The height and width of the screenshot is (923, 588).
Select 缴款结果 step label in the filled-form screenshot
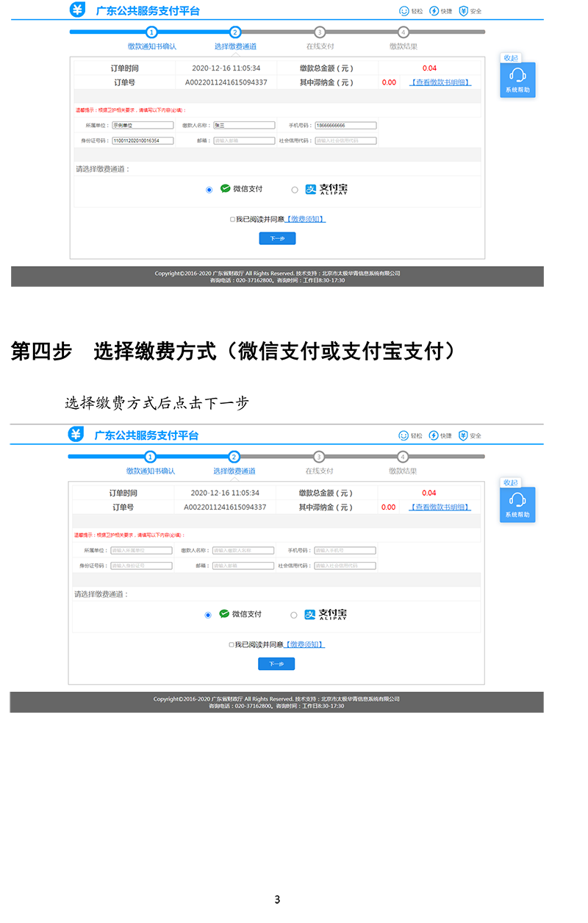(404, 46)
